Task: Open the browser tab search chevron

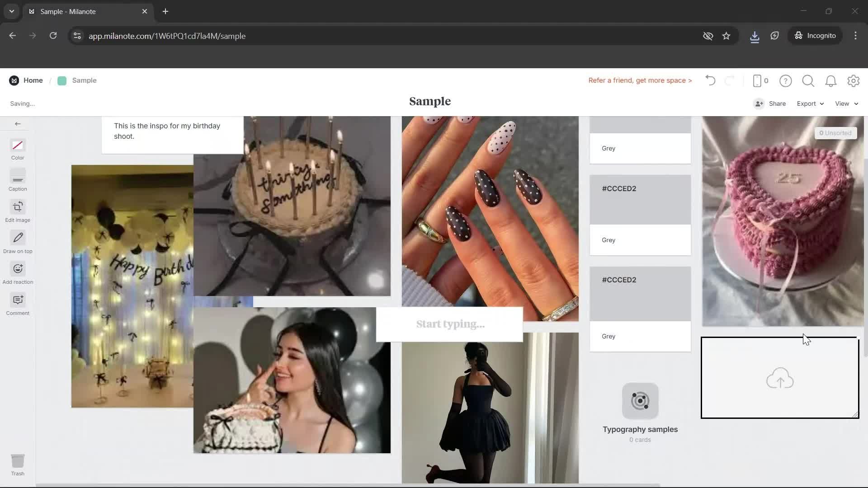Action: 11,11
